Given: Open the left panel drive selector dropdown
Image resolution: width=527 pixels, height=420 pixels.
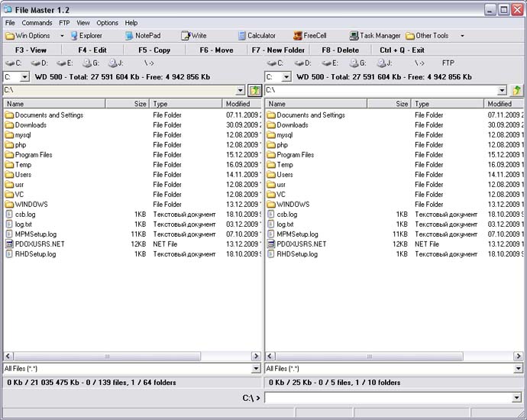Looking at the screenshot, I should coord(24,77).
